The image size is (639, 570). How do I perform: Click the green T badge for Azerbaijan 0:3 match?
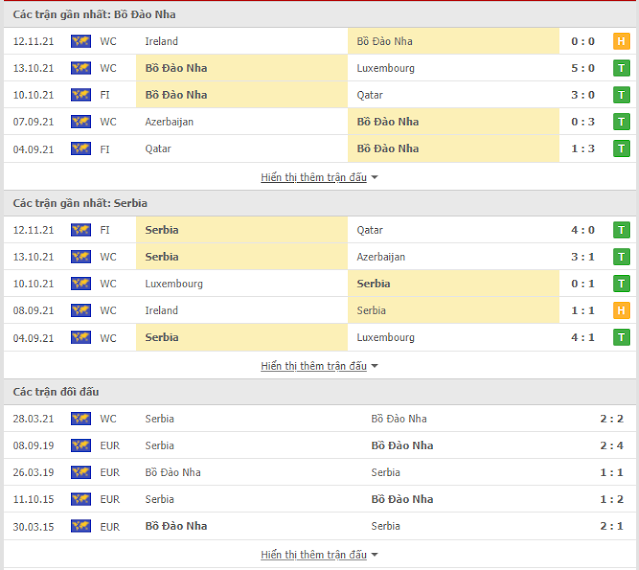tap(621, 122)
